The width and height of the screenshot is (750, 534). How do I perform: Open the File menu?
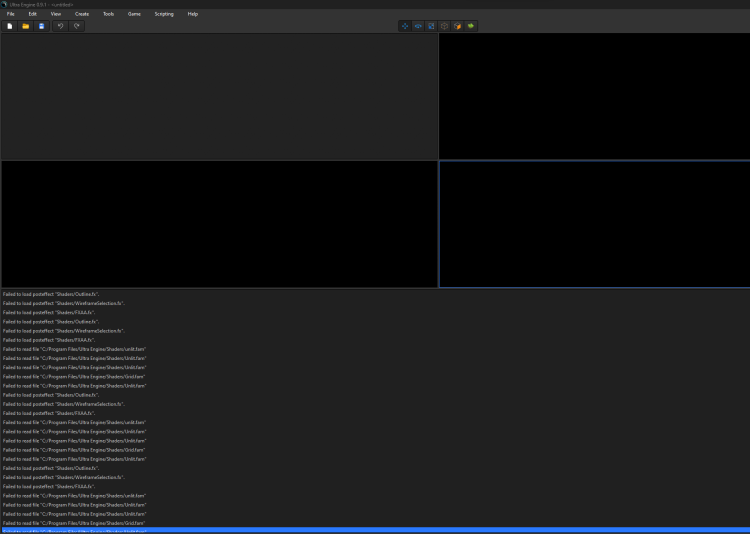[11, 14]
